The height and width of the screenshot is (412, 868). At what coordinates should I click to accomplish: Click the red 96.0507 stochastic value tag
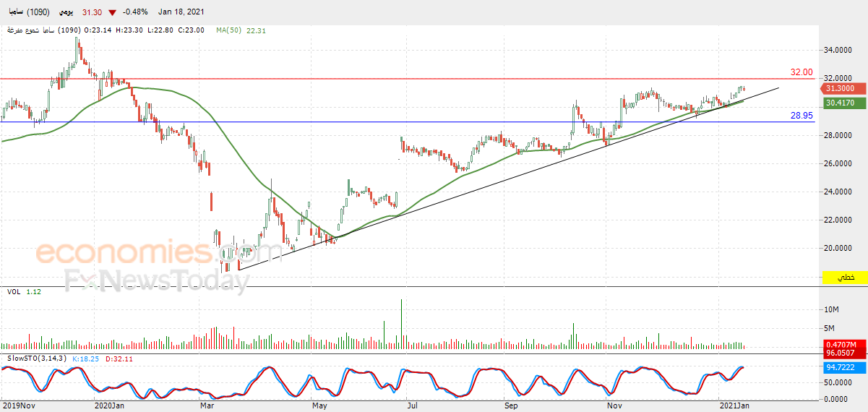[843, 353]
